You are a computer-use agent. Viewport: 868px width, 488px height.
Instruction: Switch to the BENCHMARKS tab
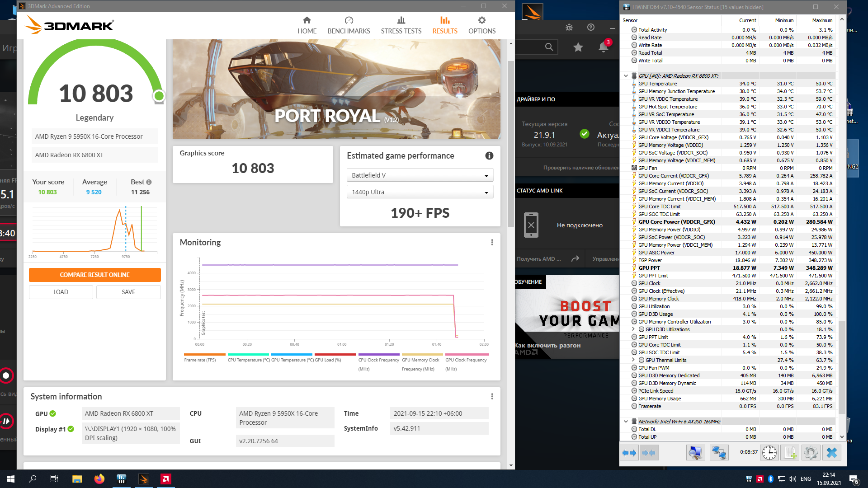(349, 25)
